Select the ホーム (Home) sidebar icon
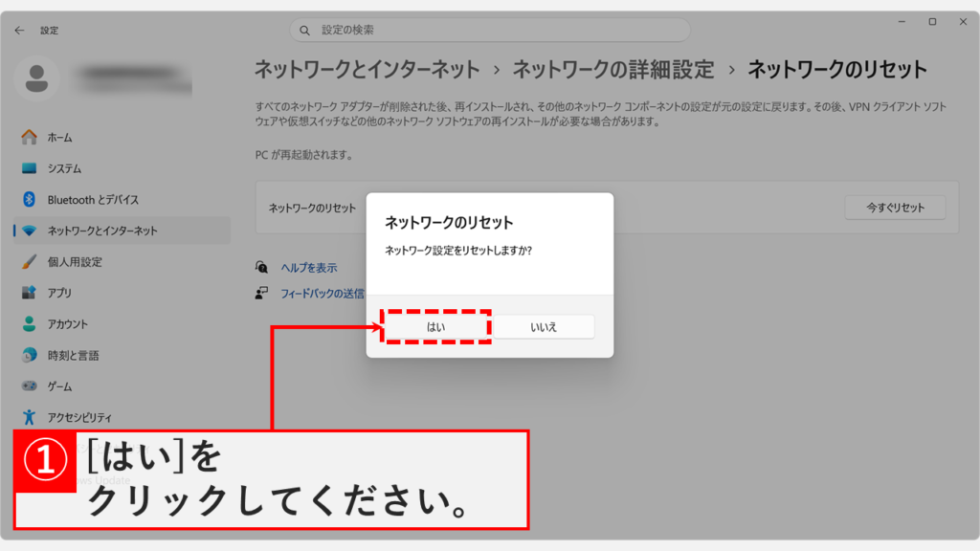 click(x=26, y=137)
